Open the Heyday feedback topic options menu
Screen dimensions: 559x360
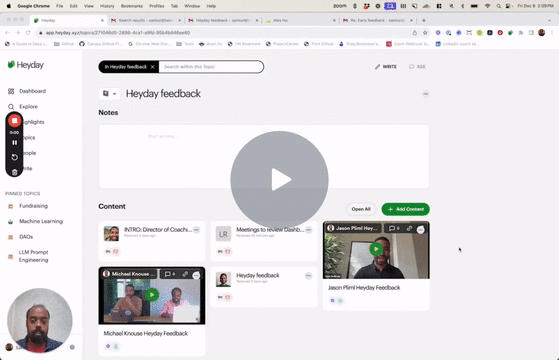click(x=426, y=94)
